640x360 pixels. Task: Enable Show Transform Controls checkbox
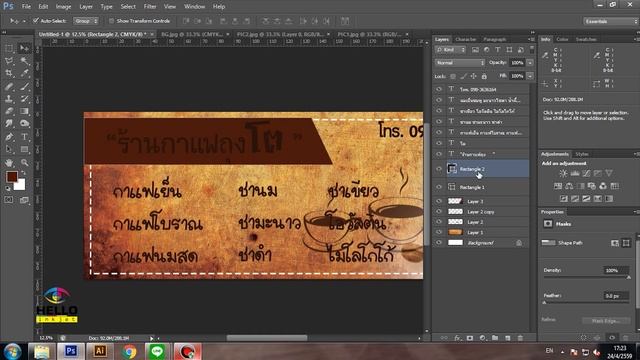click(x=111, y=21)
